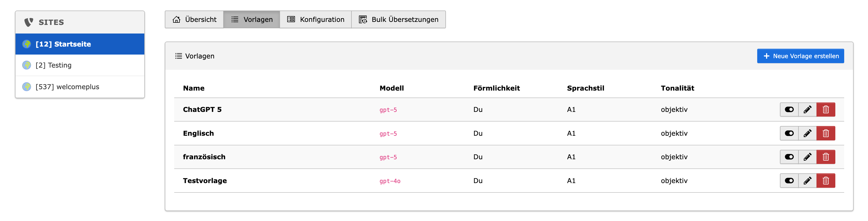Disable the Englisch template toggle
868x221 pixels.
[x=789, y=133]
